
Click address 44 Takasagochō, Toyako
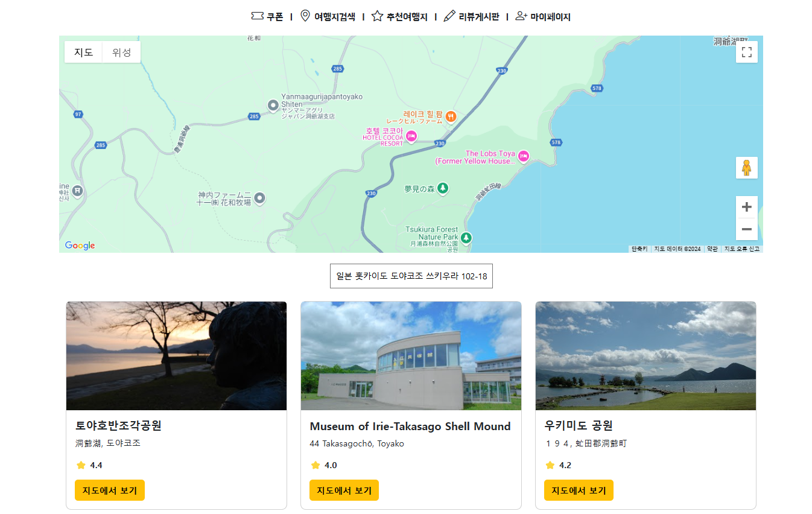point(357,444)
